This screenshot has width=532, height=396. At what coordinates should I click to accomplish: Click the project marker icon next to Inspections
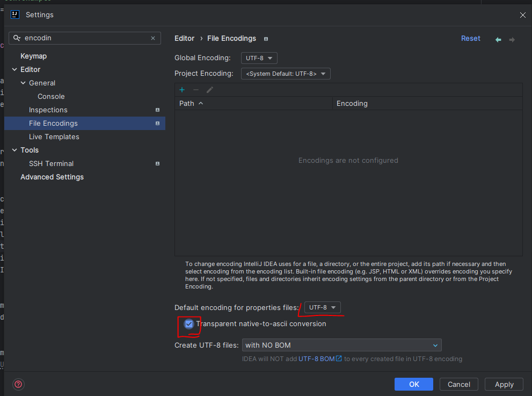click(x=157, y=110)
